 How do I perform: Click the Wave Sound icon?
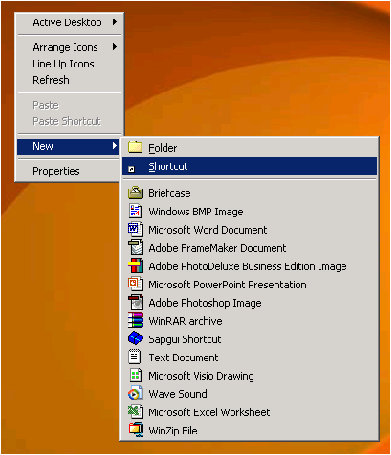click(x=135, y=393)
